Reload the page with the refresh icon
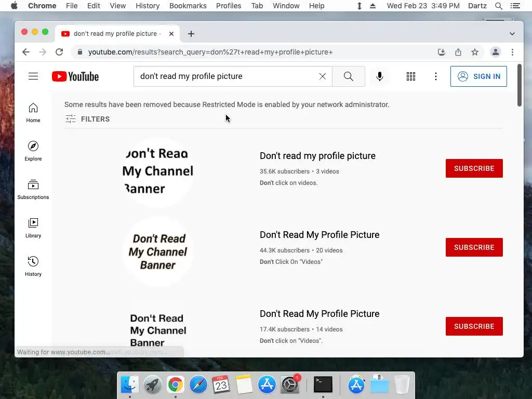532x399 pixels. (x=59, y=52)
